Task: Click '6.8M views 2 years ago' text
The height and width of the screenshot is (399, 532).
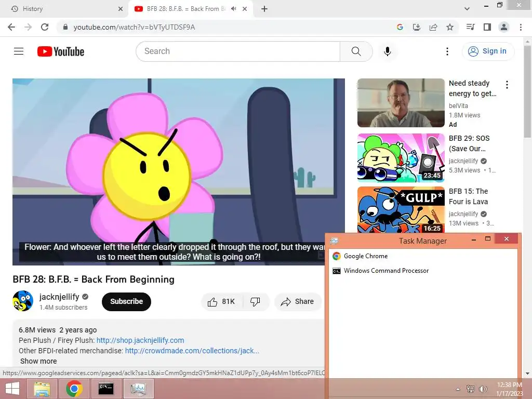Action: coord(58,330)
